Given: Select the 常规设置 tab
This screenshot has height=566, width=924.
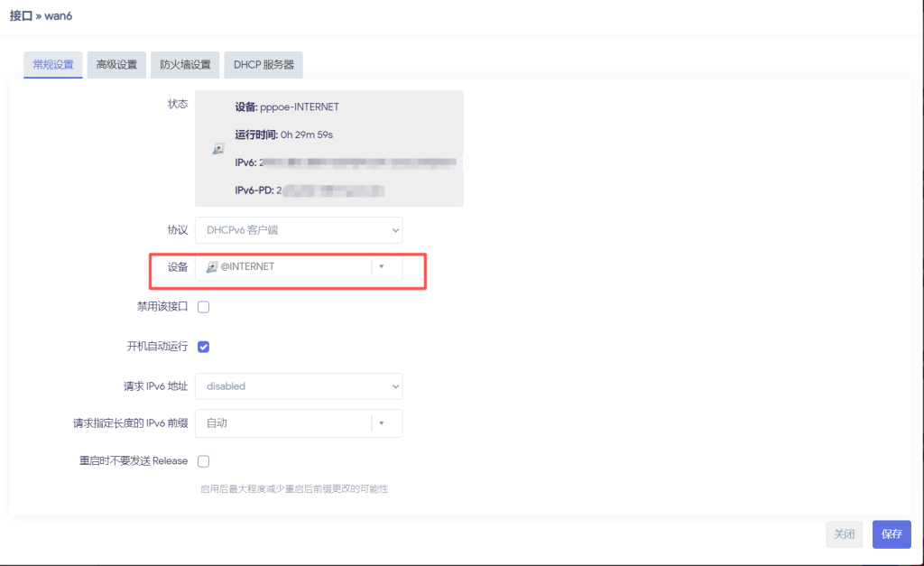Looking at the screenshot, I should [53, 65].
